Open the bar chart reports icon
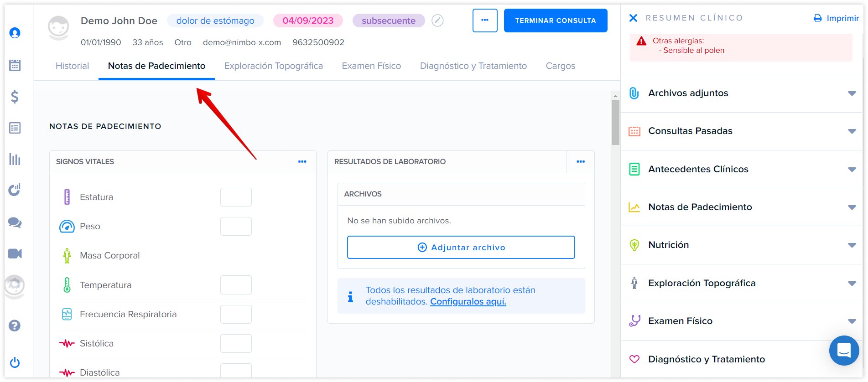The height and width of the screenshot is (382, 868). [15, 159]
